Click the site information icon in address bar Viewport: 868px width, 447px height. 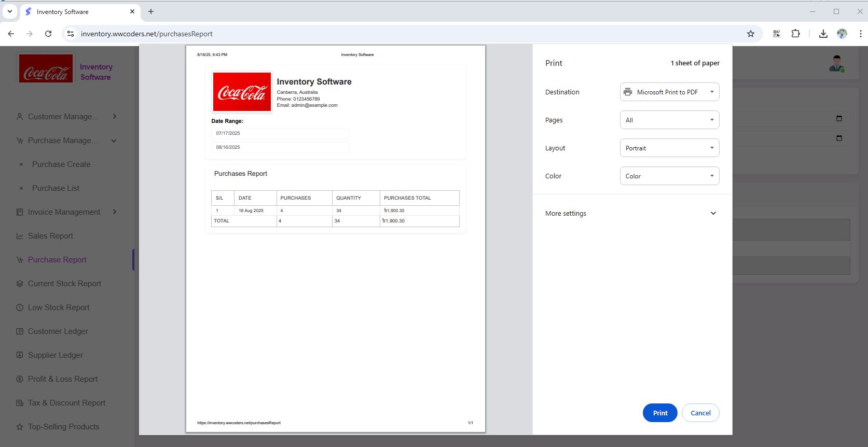tap(71, 34)
